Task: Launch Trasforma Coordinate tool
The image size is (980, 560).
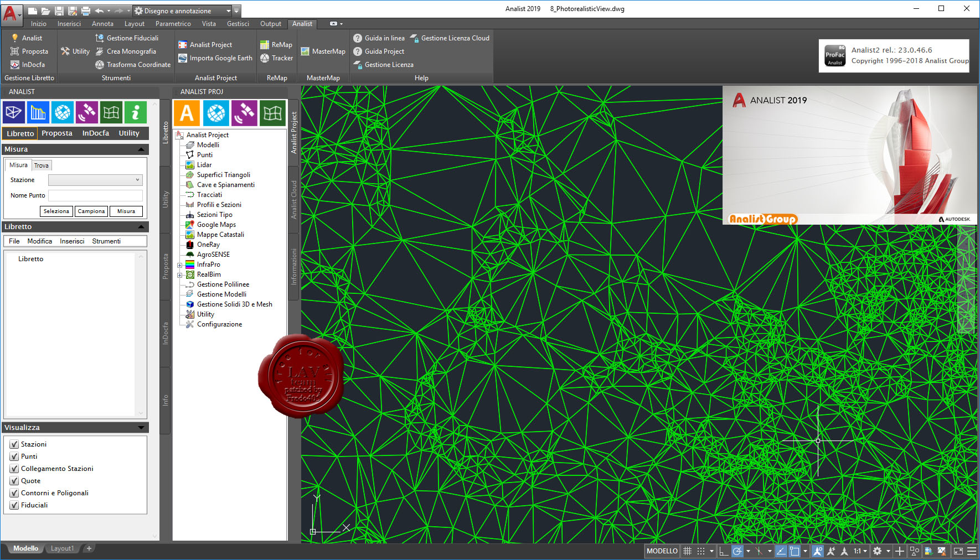Action: (133, 65)
